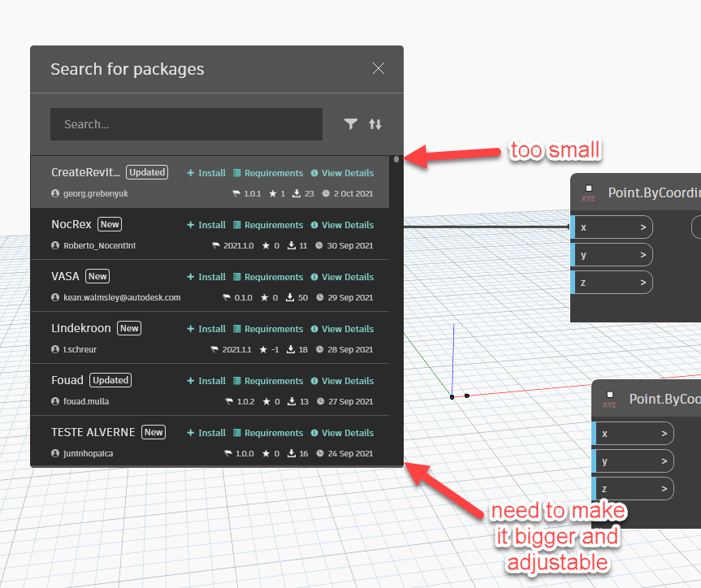Click the 30 Sep 2021 date
This screenshot has width=701, height=588.
pos(349,245)
